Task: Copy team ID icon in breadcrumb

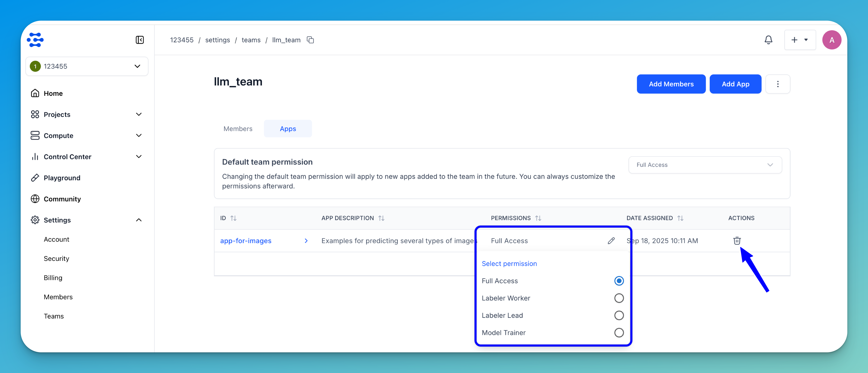Action: tap(310, 40)
